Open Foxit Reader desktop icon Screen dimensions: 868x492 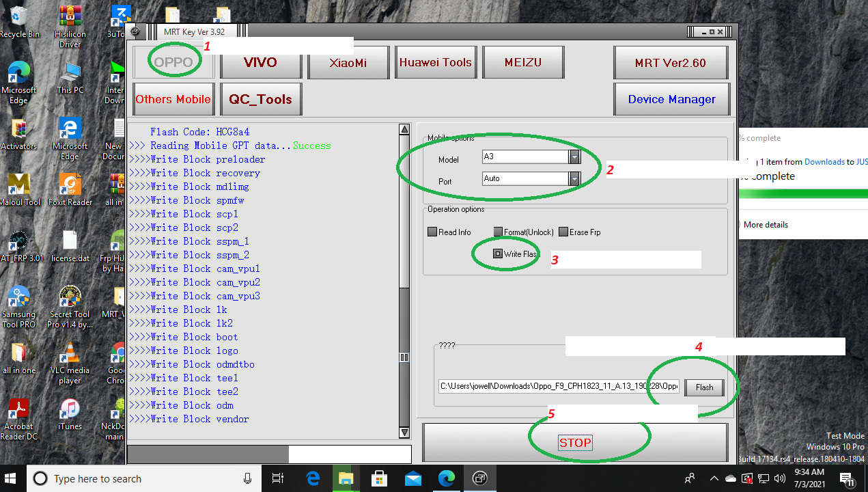tap(70, 189)
